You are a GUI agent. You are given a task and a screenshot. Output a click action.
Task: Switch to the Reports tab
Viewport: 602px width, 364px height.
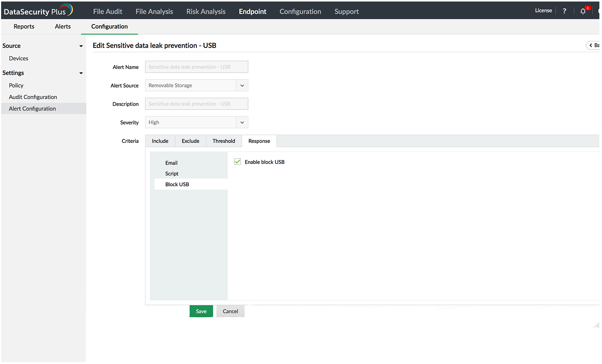point(24,27)
